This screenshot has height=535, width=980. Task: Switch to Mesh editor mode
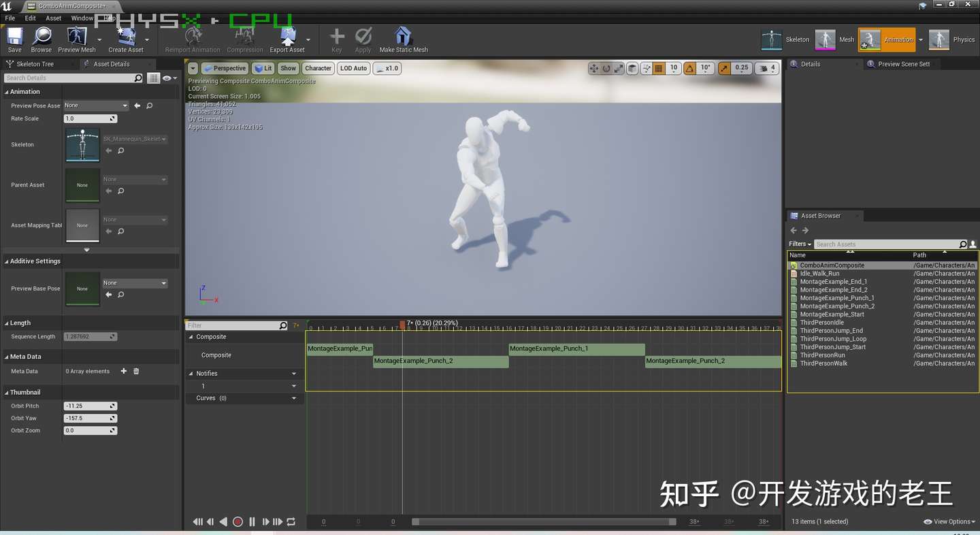pyautogui.click(x=835, y=39)
